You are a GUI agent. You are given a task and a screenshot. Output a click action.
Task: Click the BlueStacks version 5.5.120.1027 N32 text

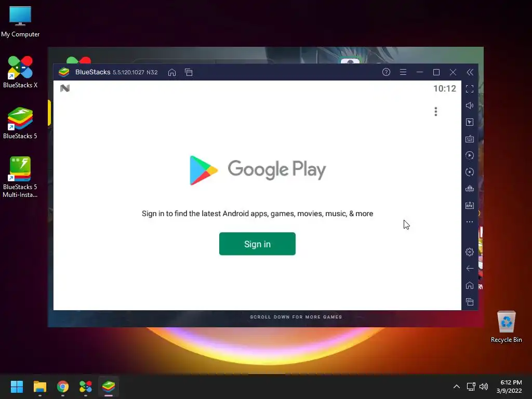pos(135,72)
